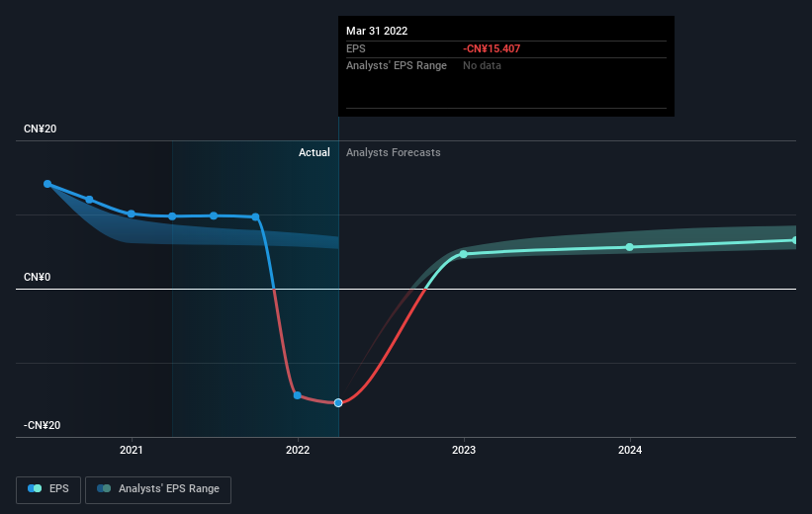Click the 2021 x-axis label
Screen dimensions: 812x514
131,450
